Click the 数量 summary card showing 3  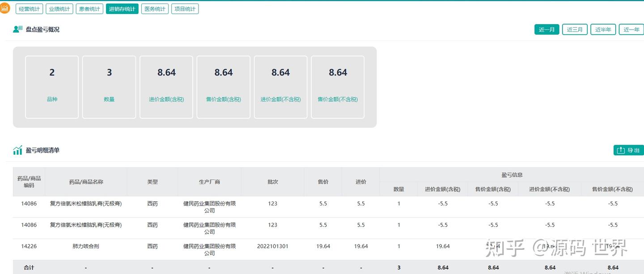coord(109,86)
